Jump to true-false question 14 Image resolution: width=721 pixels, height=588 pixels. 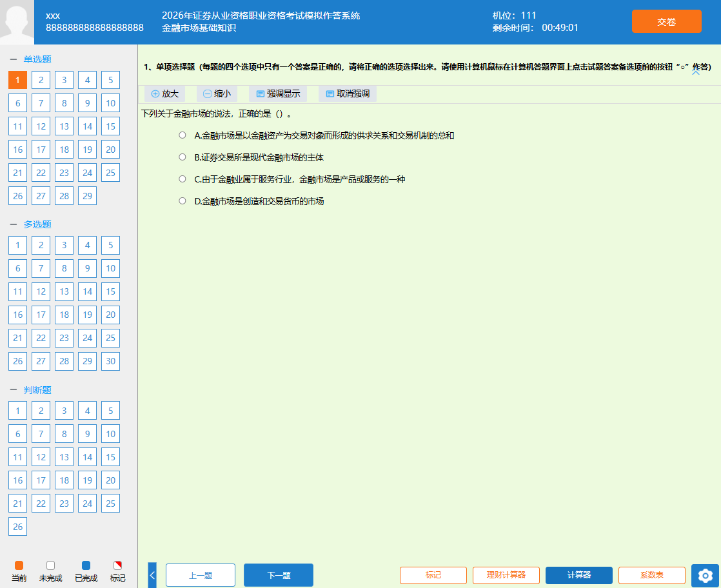(87, 457)
